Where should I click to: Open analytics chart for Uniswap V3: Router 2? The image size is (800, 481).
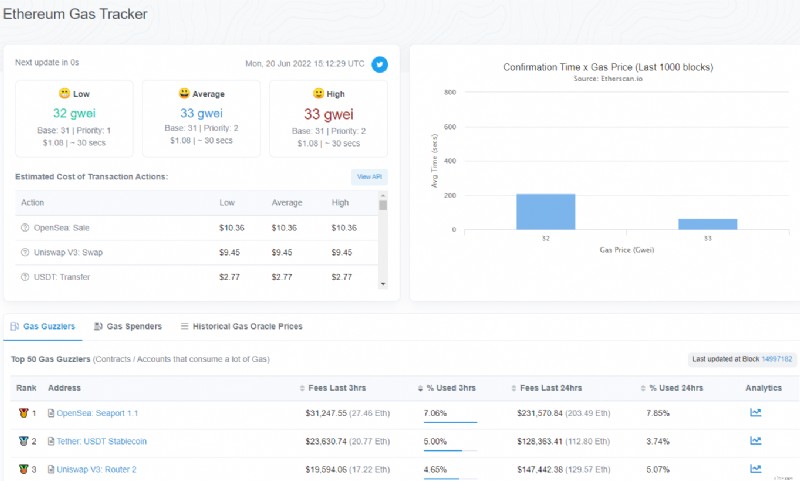(x=756, y=469)
